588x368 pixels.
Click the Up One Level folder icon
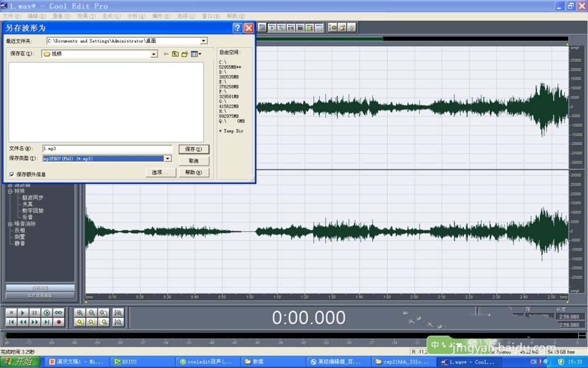click(x=175, y=53)
